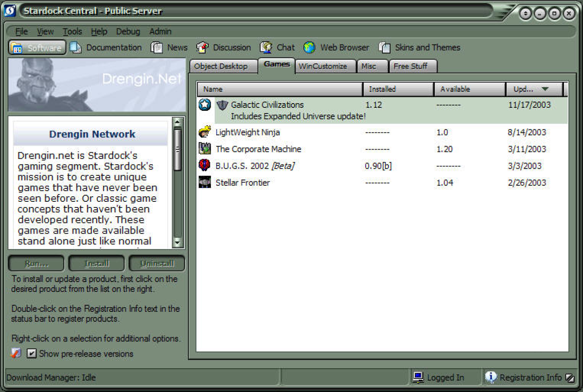Viewport: 583px width, 392px height.
Task: Click the Upd... column sort arrow
Action: 545,89
